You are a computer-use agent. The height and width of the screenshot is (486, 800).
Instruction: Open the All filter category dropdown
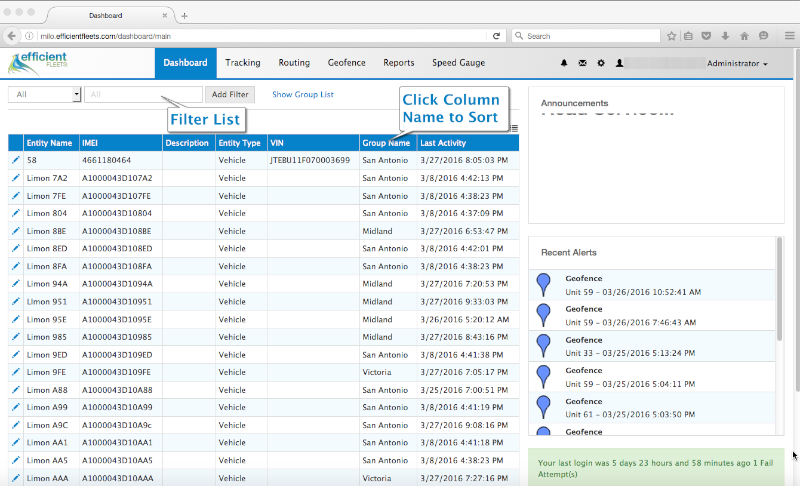[x=44, y=94]
